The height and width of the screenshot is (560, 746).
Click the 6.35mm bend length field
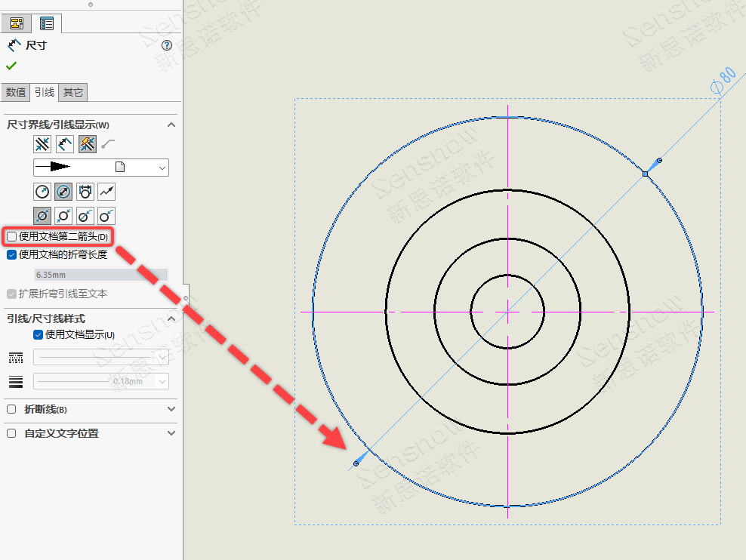point(101,275)
